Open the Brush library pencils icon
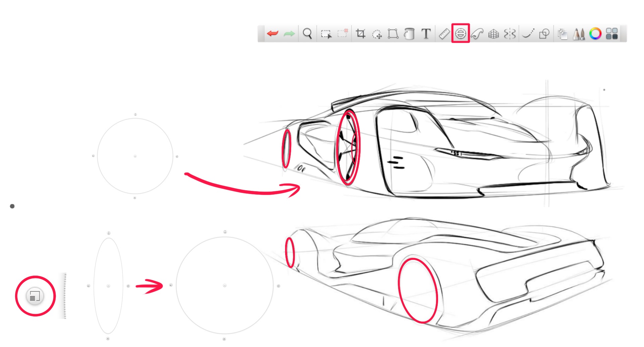This screenshot has height=347, width=644. pyautogui.click(x=579, y=34)
